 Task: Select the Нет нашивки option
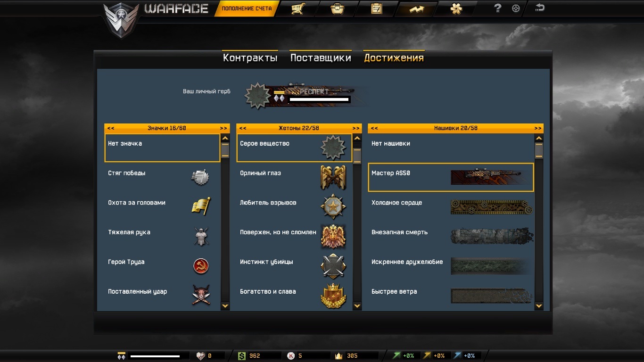pos(451,148)
